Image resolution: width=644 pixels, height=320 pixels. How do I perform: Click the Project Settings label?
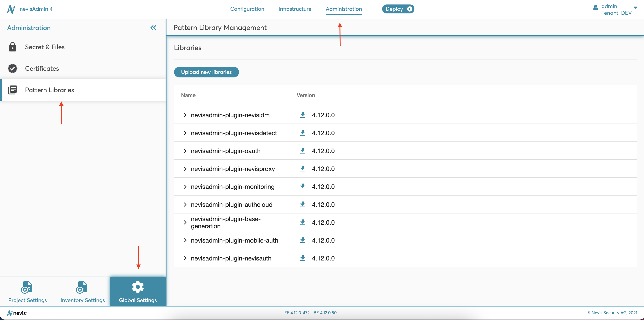(x=28, y=300)
